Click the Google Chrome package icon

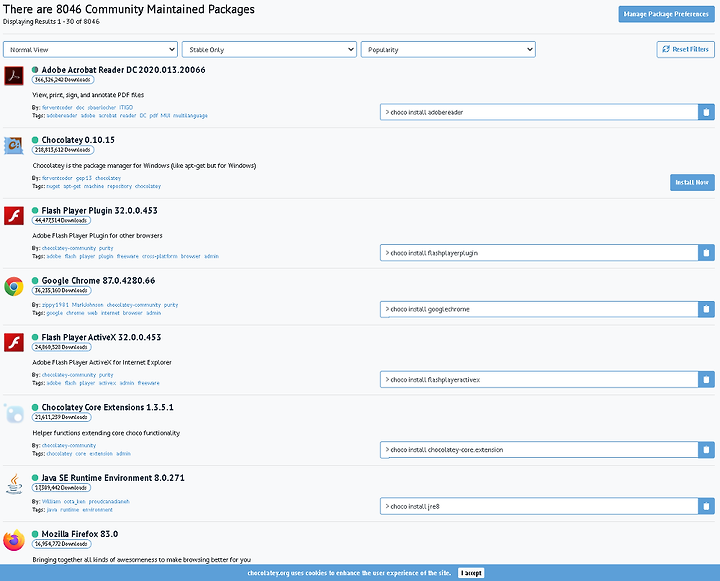(x=14, y=286)
